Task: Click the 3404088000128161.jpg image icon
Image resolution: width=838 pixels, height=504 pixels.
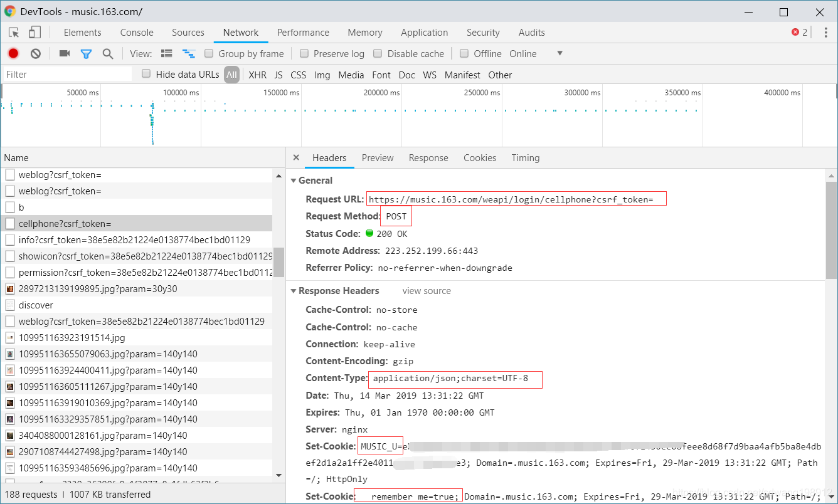Action: pos(10,436)
